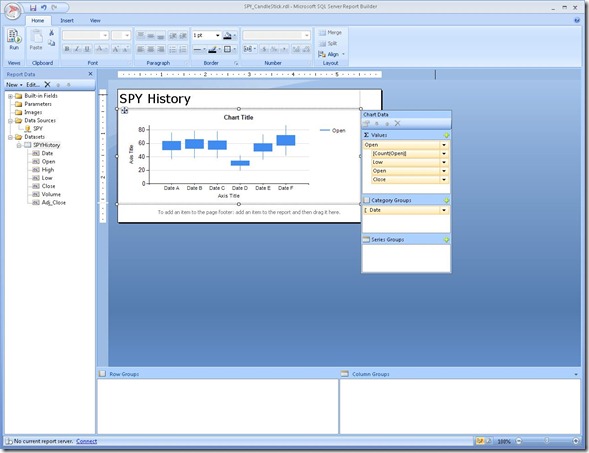The width and height of the screenshot is (589, 453).
Task: Toggle Underline formatting
Action: click(87, 49)
